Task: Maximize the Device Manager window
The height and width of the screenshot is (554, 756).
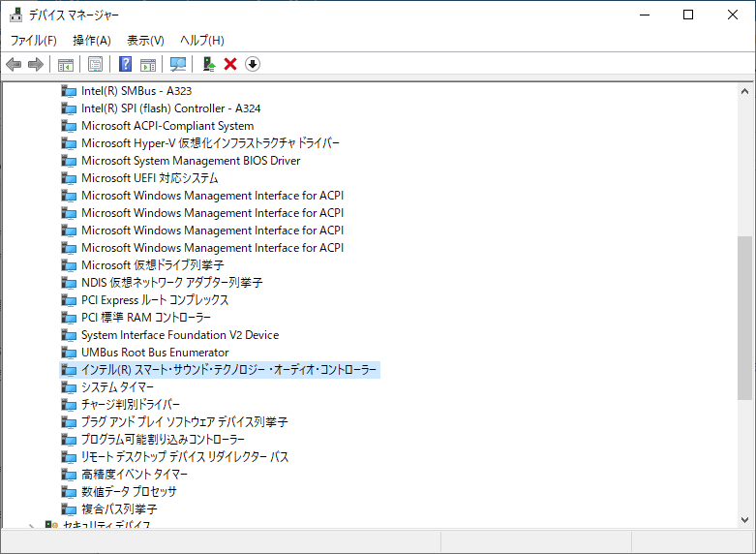Action: (688, 15)
